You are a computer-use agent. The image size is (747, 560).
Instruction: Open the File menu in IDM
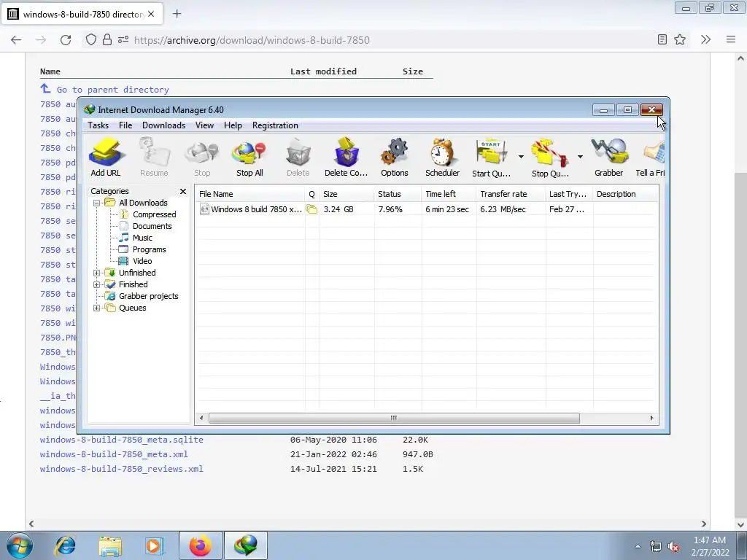[125, 125]
